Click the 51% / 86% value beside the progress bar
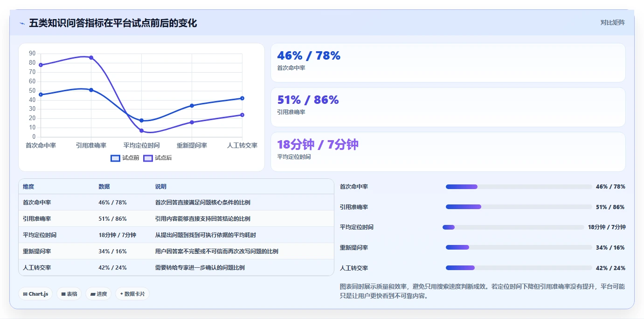Image resolution: width=644 pixels, height=319 pixels. click(x=610, y=207)
